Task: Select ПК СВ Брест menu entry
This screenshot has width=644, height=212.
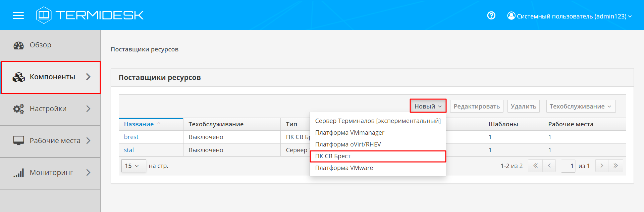Action: [x=378, y=156]
